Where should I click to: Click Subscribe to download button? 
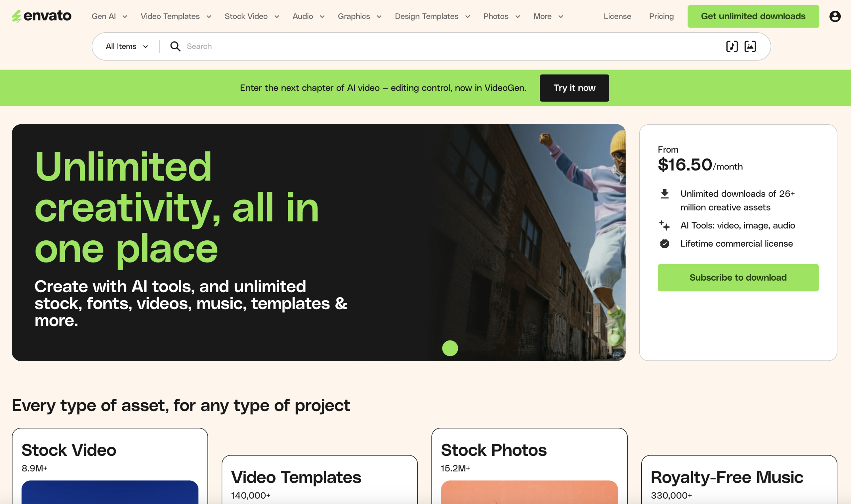(738, 278)
